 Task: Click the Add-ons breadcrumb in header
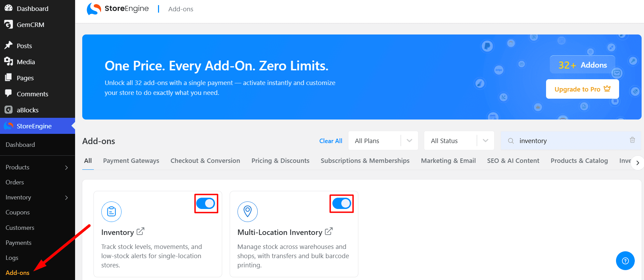point(181,9)
